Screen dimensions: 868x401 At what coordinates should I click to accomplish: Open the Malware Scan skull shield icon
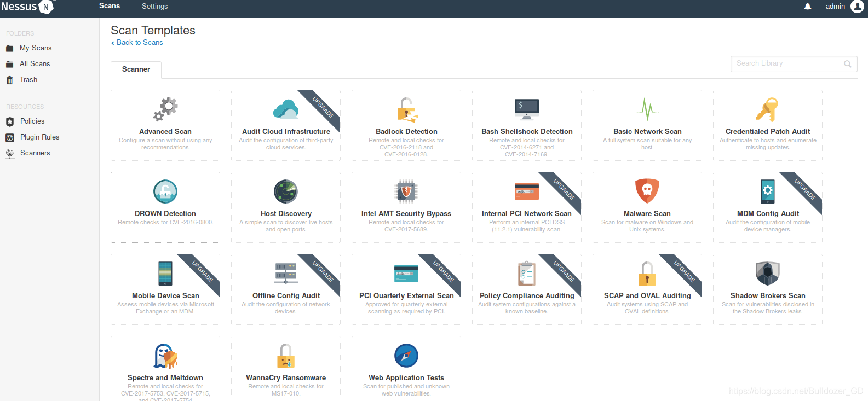(647, 191)
